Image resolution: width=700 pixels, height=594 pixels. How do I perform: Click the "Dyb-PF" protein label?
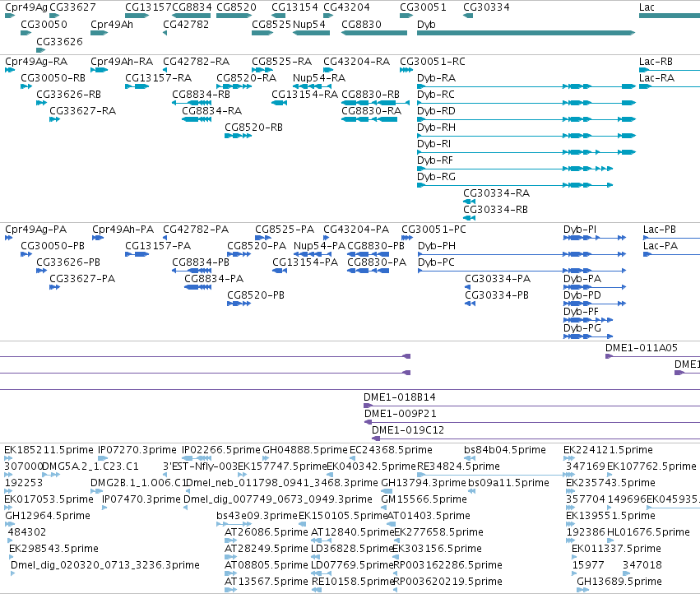pyautogui.click(x=581, y=312)
